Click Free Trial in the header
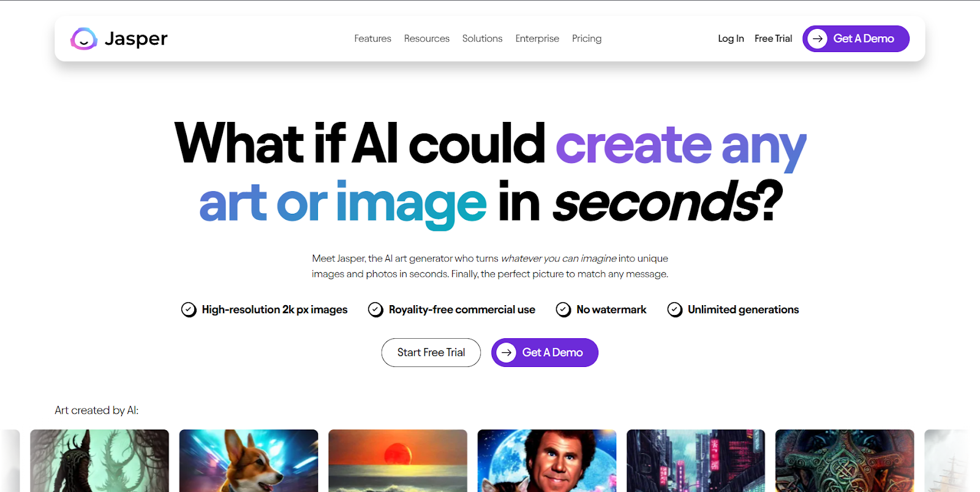The height and width of the screenshot is (492, 980). coord(773,39)
